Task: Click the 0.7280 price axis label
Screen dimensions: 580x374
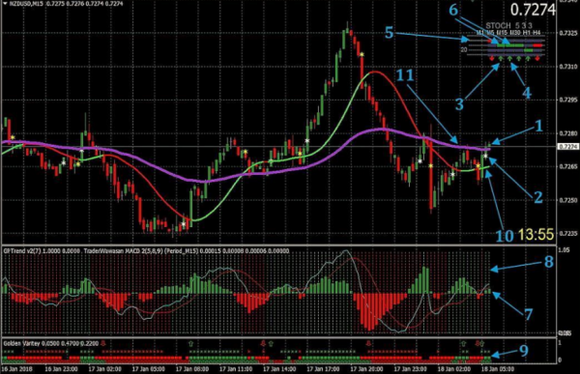Action: click(x=568, y=133)
